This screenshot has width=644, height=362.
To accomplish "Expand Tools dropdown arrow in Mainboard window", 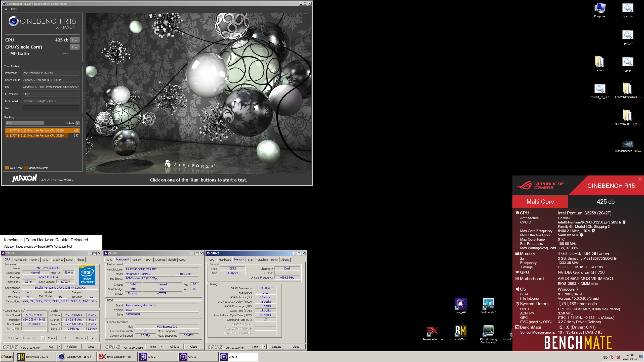I will pyautogui.click(x=162, y=347).
